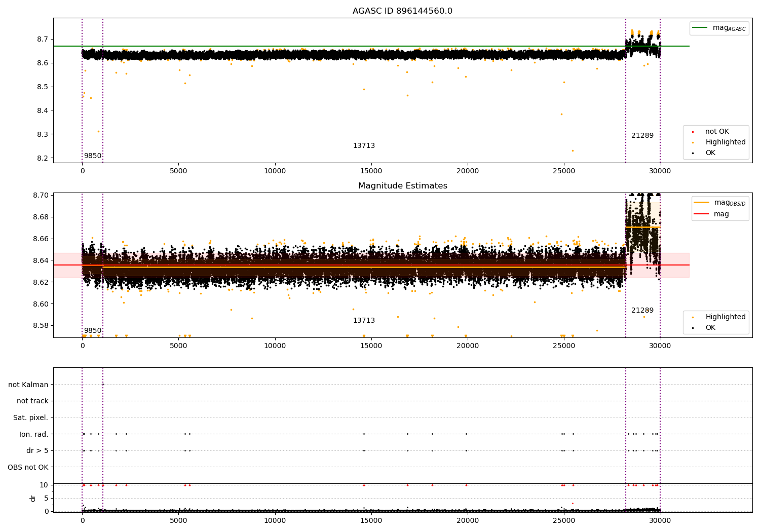760x532 pixels.
Task: Click the '13713' annotation in the top plot
Action: point(364,146)
